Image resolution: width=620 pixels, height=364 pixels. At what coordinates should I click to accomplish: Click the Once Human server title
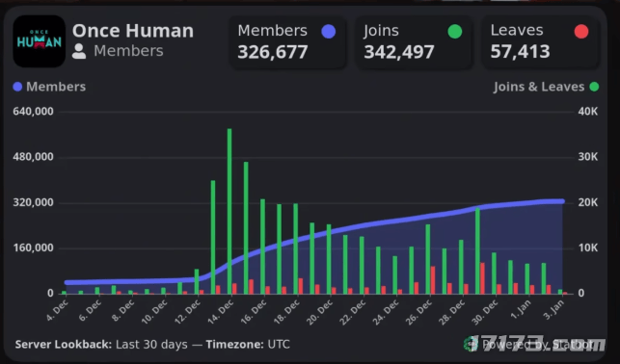[133, 31]
